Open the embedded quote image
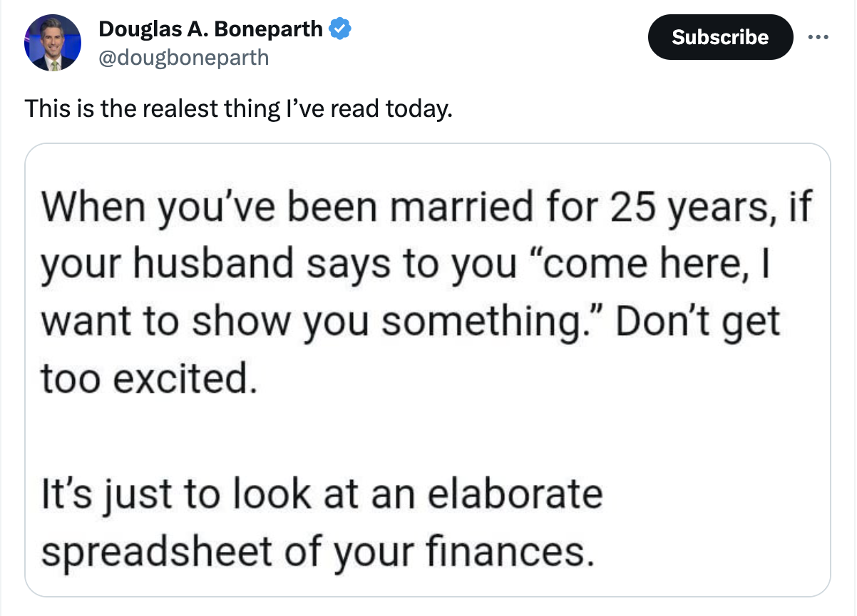The height and width of the screenshot is (616, 857). point(428,370)
